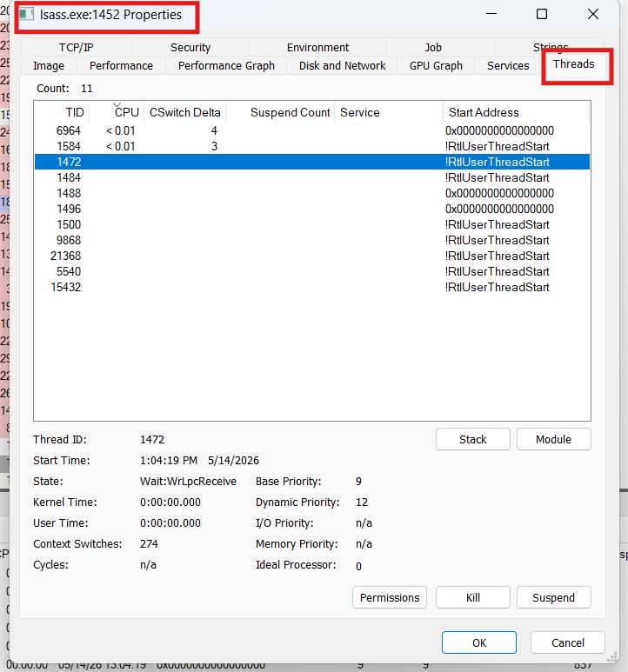Open the Environment tab
628x672 pixels.
point(317,47)
